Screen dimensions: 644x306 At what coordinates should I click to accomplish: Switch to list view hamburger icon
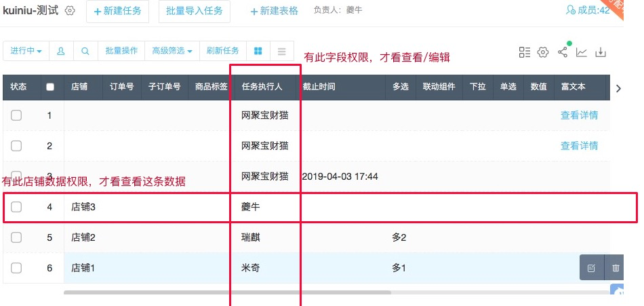281,51
